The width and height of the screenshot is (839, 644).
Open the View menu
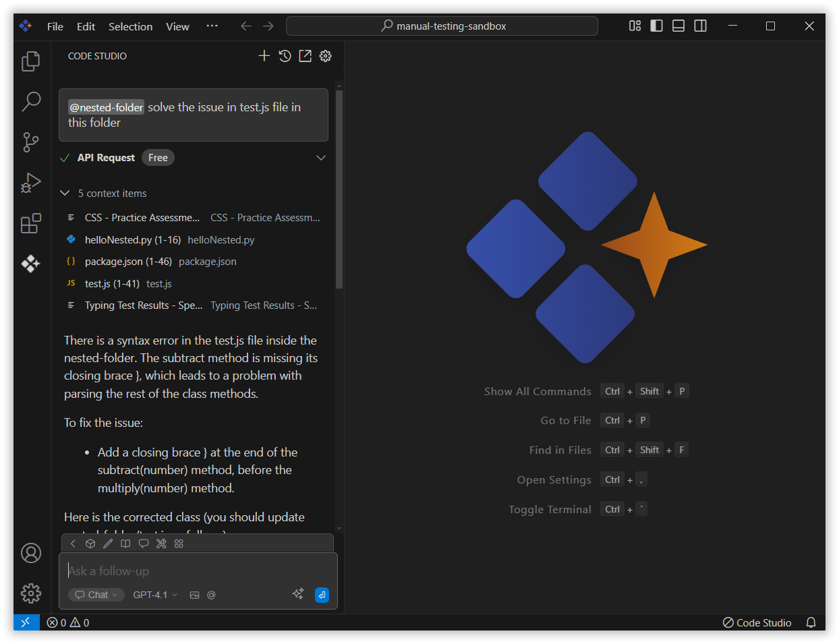[177, 26]
